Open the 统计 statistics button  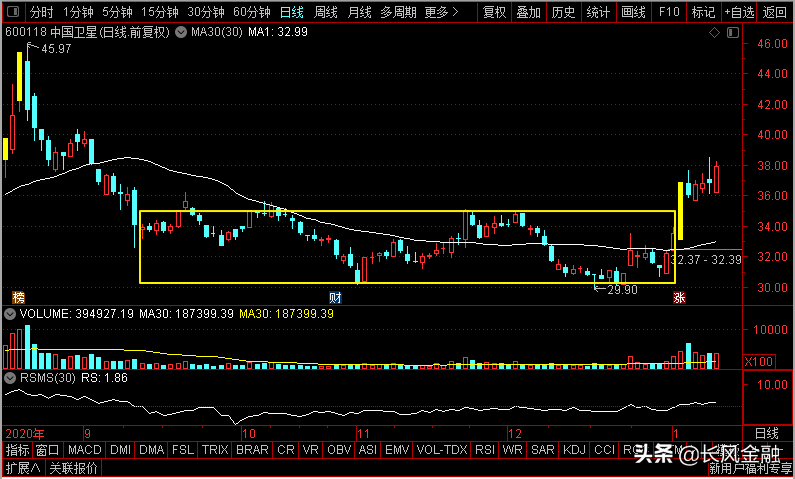598,12
